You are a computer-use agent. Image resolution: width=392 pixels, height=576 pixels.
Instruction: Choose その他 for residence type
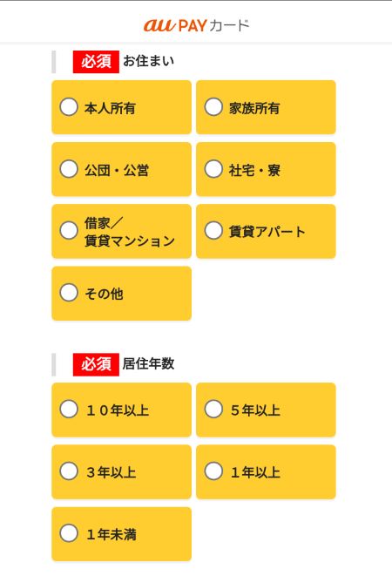click(x=121, y=294)
